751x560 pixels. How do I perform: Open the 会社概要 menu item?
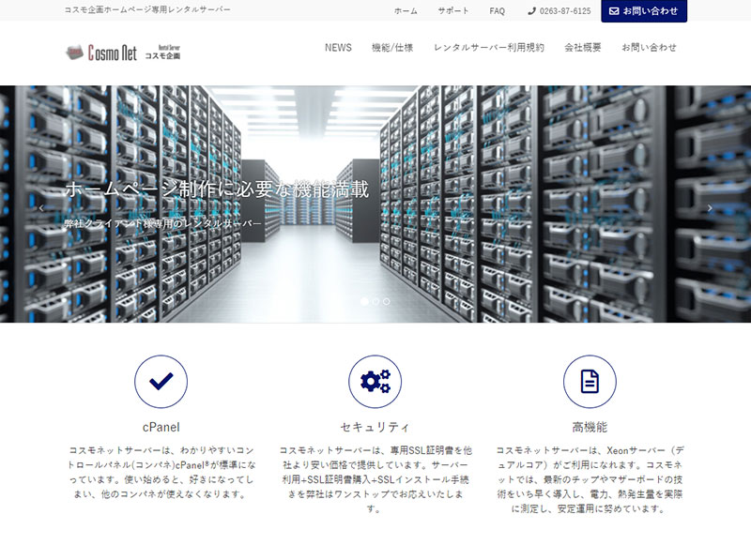(x=582, y=48)
